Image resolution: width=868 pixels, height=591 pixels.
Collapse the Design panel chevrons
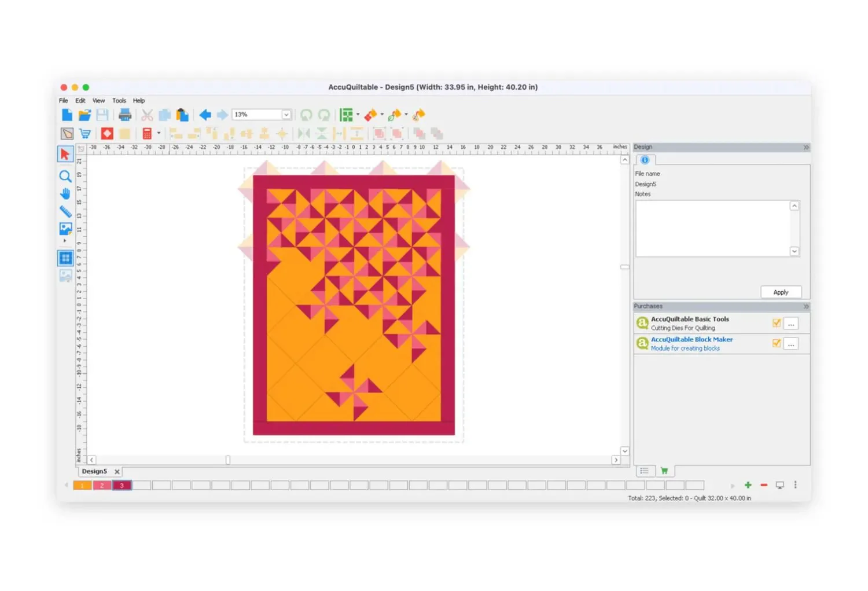tap(806, 148)
